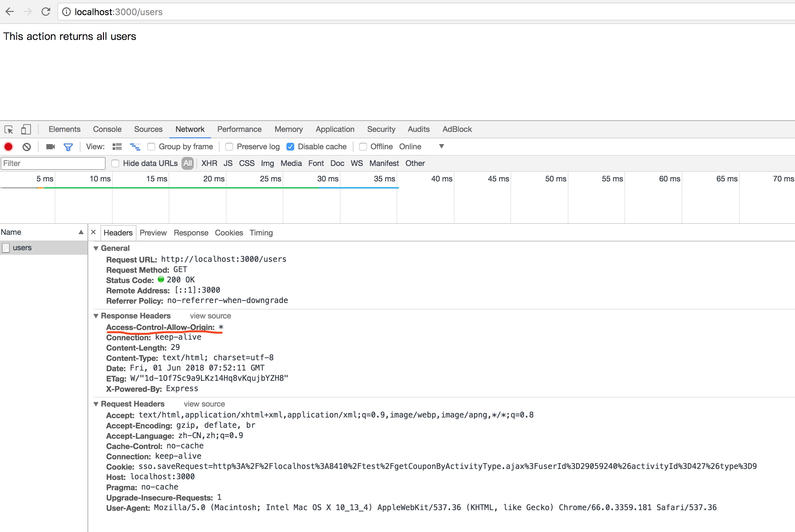The image size is (795, 532).
Task: View source of Request Headers
Action: [204, 404]
